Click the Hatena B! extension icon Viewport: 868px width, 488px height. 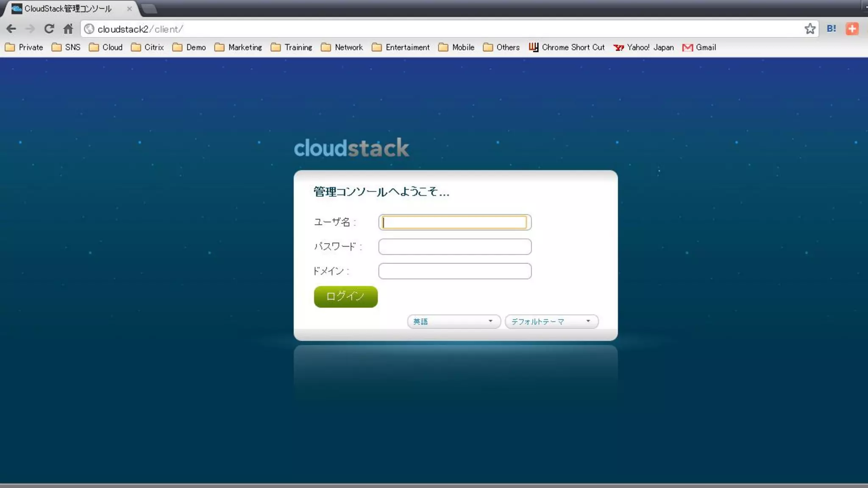coord(831,29)
